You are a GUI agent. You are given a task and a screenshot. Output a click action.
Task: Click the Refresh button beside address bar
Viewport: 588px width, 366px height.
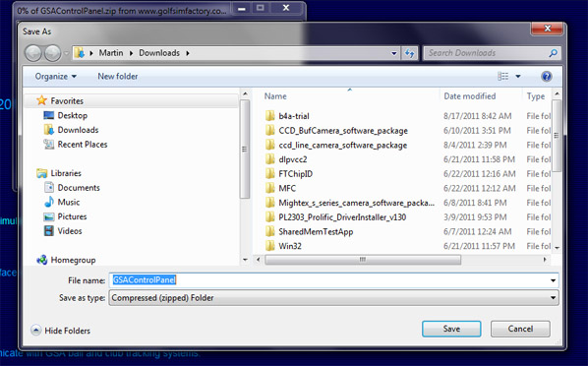point(409,53)
